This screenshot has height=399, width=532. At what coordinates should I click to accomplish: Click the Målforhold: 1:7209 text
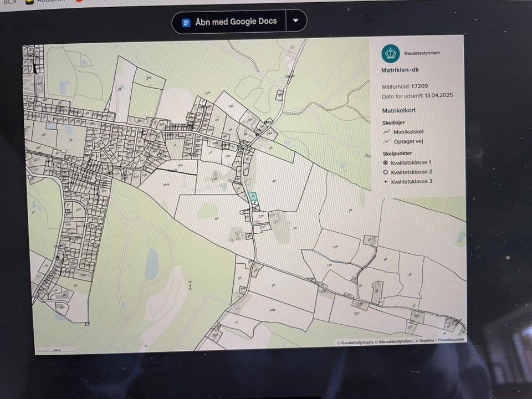pyautogui.click(x=405, y=86)
